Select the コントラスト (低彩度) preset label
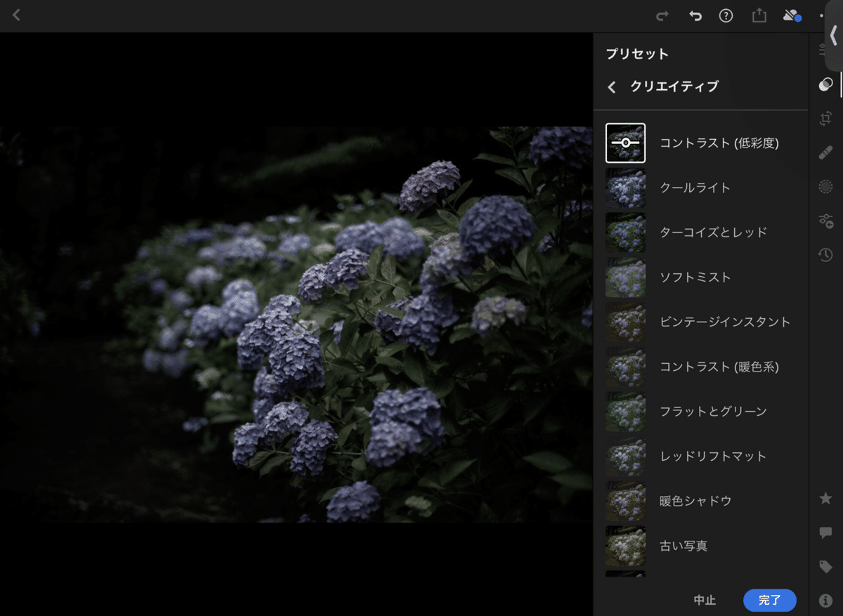Viewport: 843px width, 616px height. [719, 143]
